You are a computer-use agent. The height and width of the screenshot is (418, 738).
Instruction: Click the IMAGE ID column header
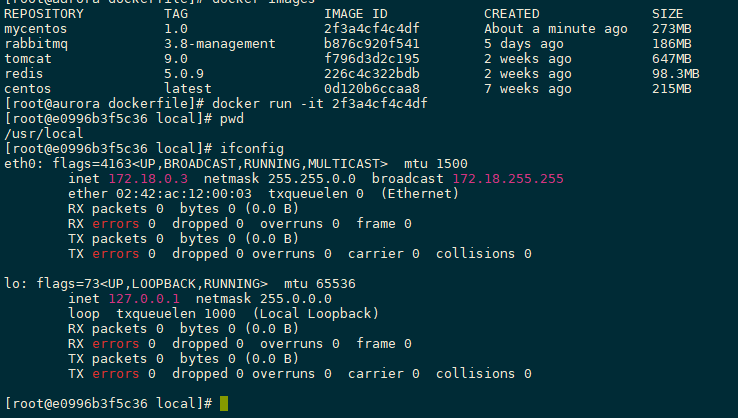click(x=356, y=14)
